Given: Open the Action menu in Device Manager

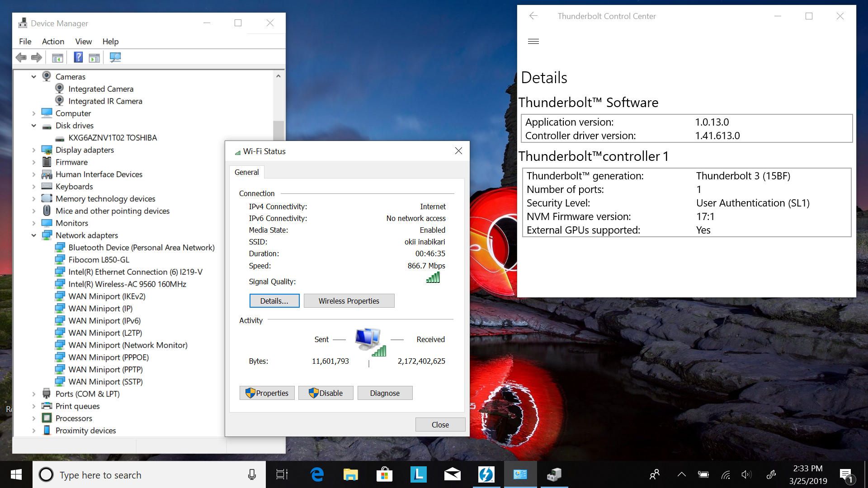Looking at the screenshot, I should 53,42.
